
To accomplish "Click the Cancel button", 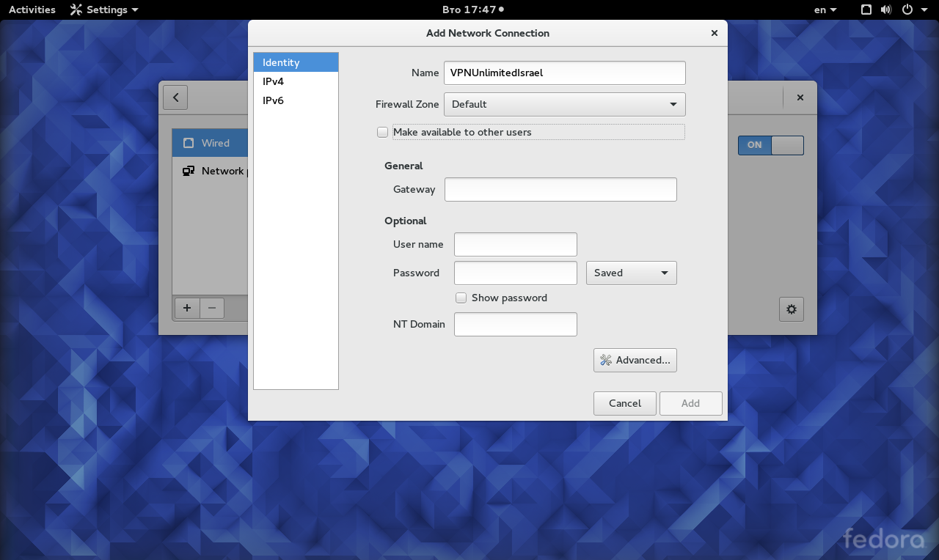I will (x=625, y=403).
